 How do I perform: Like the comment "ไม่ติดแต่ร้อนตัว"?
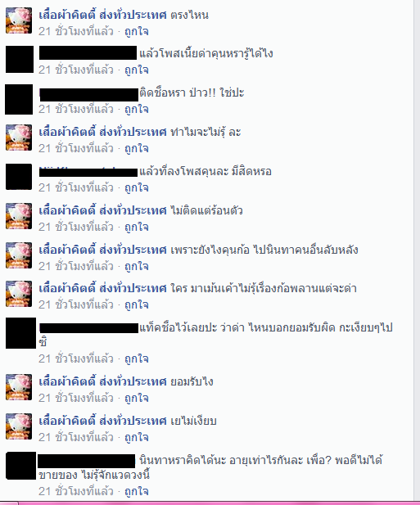click(137, 227)
